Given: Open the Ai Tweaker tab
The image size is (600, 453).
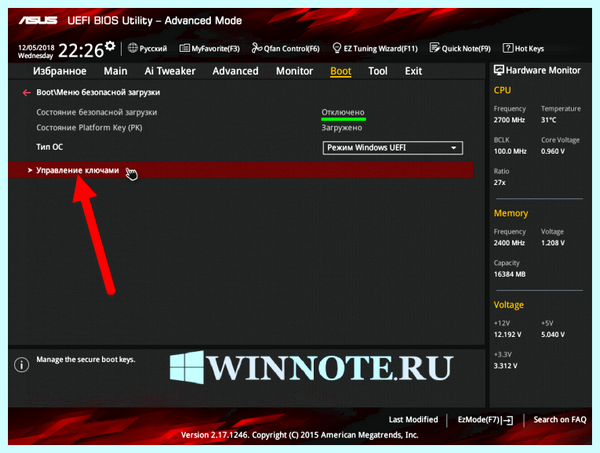Looking at the screenshot, I should click(170, 71).
